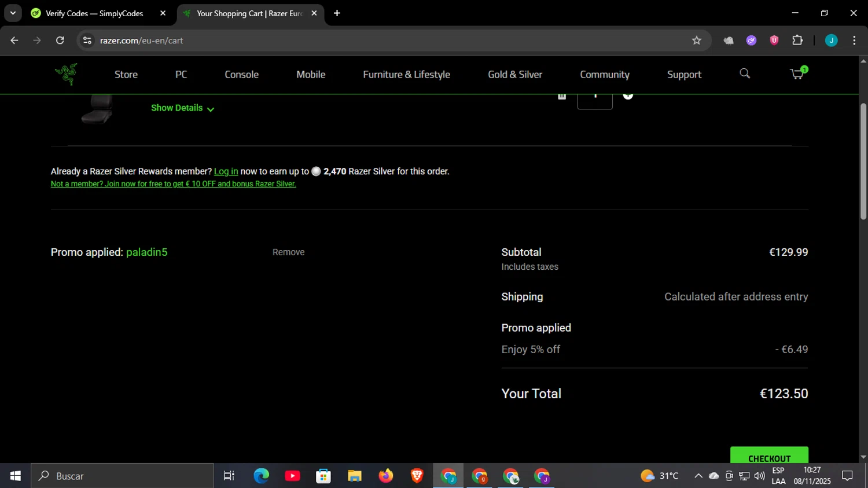868x488 pixels.
Task: Click the cloud extension icon in the toolbar
Action: pos(729,41)
